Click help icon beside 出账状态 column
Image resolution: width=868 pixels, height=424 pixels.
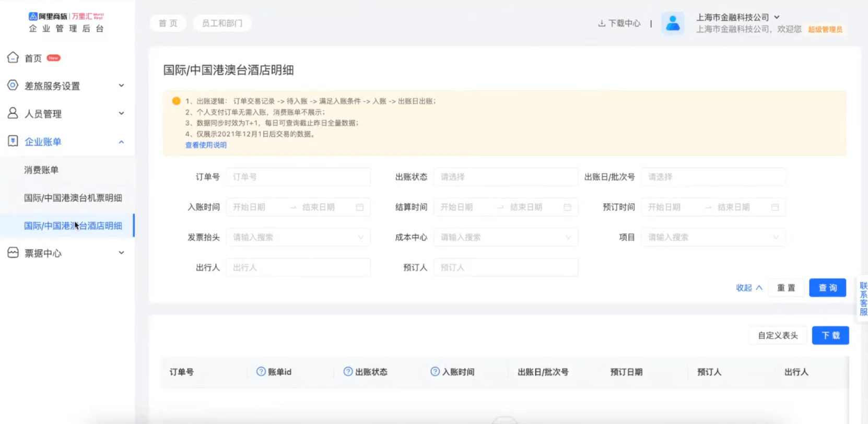pyautogui.click(x=348, y=371)
